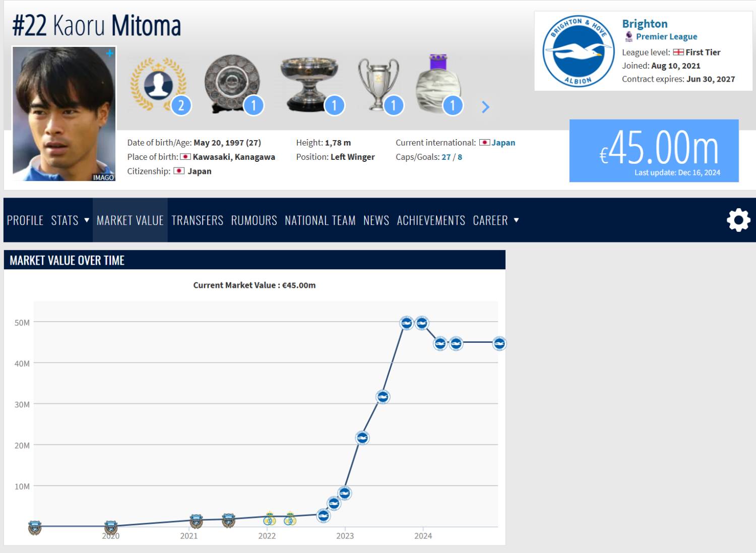Open the Brighton club crest logo
The image size is (756, 553).
pyautogui.click(x=578, y=51)
